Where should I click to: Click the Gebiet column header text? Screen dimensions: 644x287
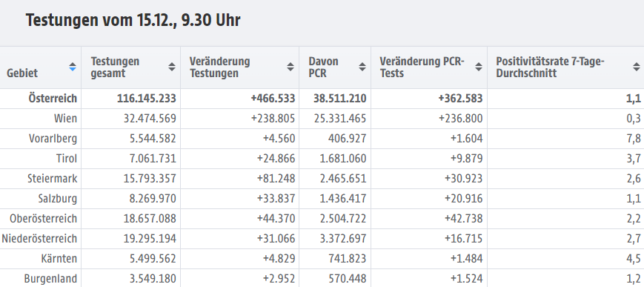coord(22,73)
